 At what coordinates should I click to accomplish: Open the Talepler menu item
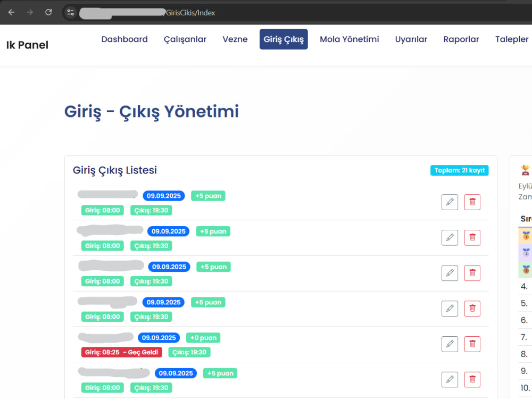[x=512, y=39]
